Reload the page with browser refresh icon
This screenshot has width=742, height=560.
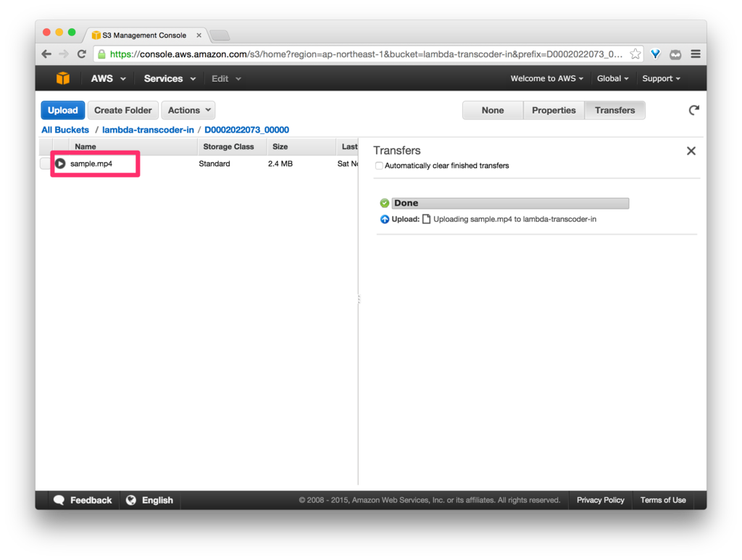[81, 54]
